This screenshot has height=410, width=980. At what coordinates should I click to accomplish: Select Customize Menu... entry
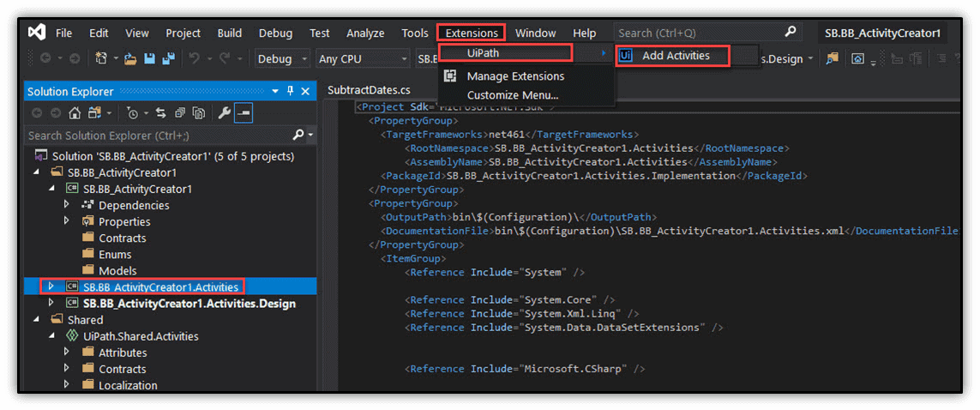(513, 95)
